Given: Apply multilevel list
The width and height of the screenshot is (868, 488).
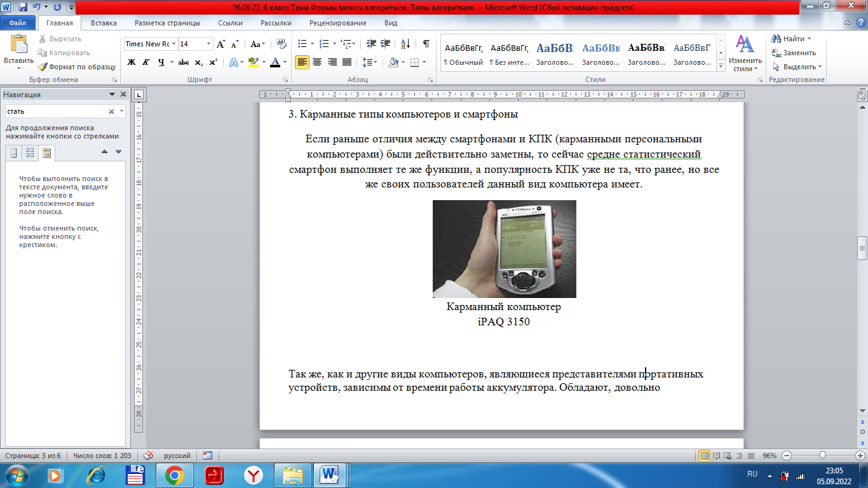Looking at the screenshot, I should tap(346, 44).
